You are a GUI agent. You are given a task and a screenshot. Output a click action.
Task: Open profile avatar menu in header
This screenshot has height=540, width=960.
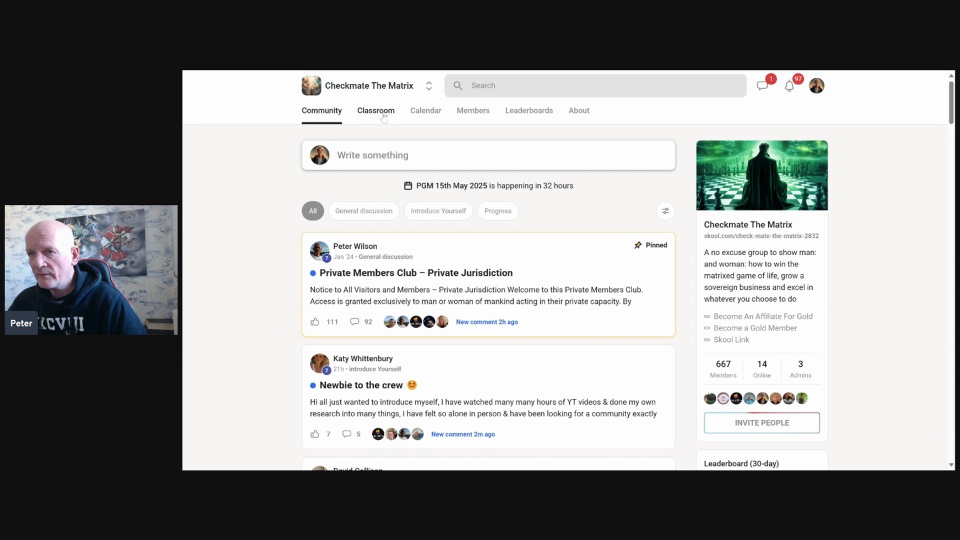click(816, 86)
